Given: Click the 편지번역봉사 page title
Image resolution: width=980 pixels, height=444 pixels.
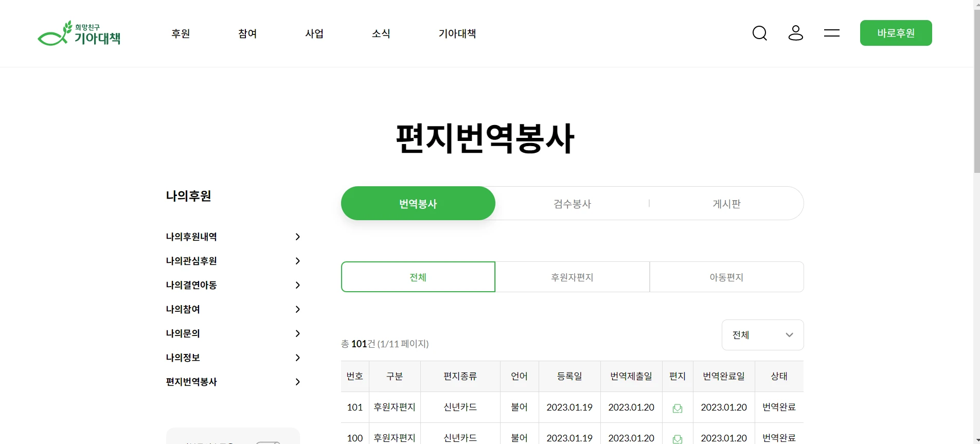Looking at the screenshot, I should click(x=485, y=138).
